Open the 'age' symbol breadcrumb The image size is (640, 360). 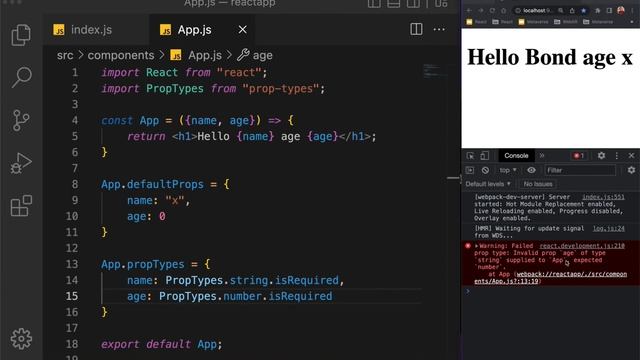(x=255, y=55)
